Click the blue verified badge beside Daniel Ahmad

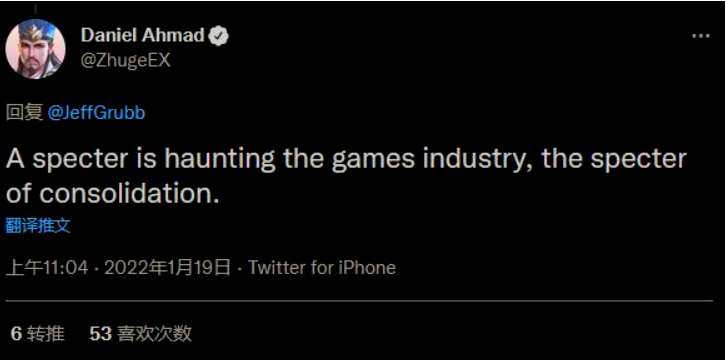(x=219, y=36)
